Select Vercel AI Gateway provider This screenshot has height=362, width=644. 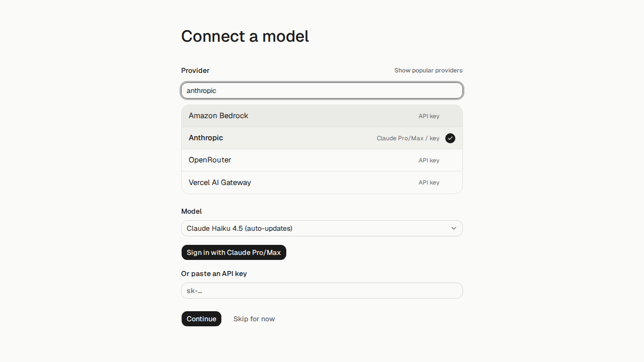322,183
